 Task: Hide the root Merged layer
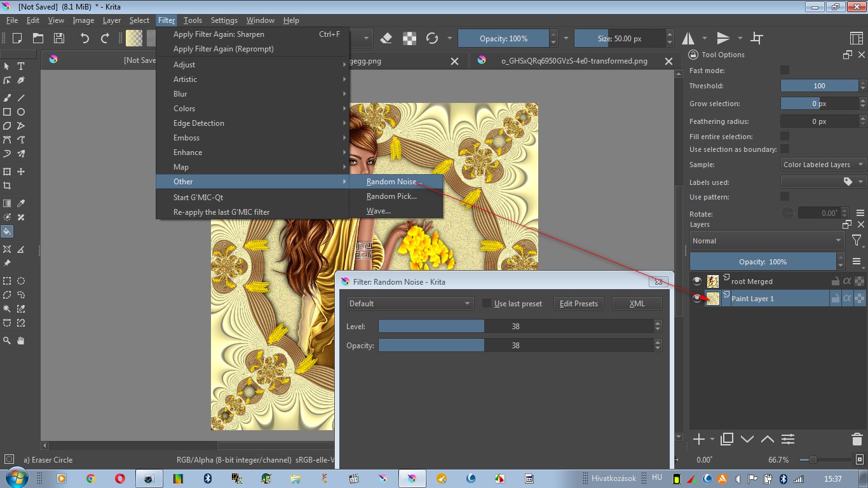[697, 281]
